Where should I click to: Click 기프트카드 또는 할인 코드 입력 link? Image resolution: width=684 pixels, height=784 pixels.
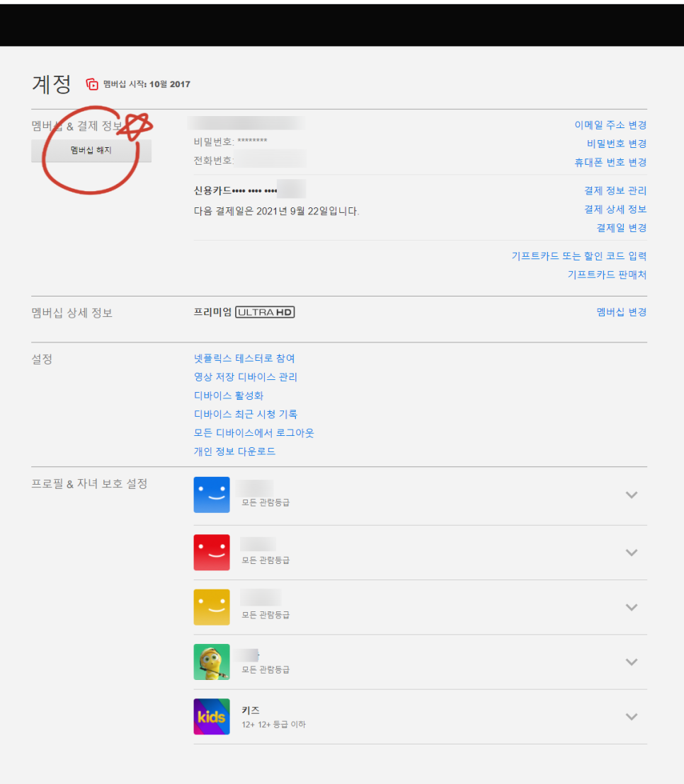(x=579, y=256)
